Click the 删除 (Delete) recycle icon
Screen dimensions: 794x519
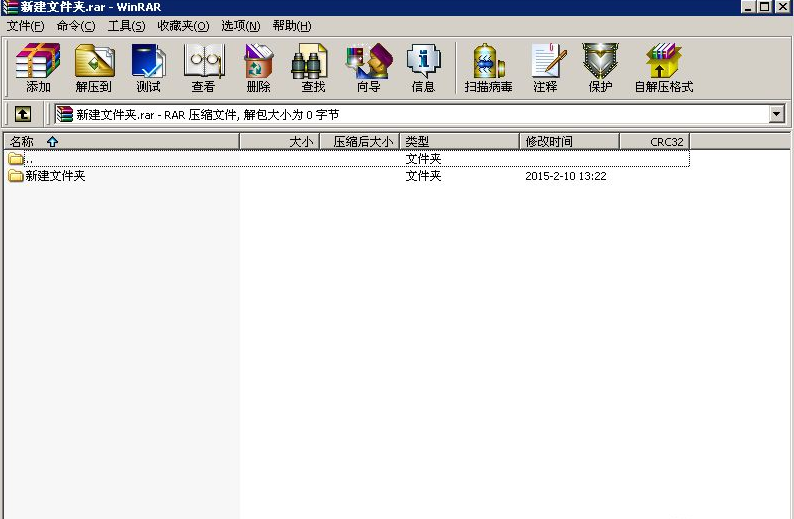point(258,67)
